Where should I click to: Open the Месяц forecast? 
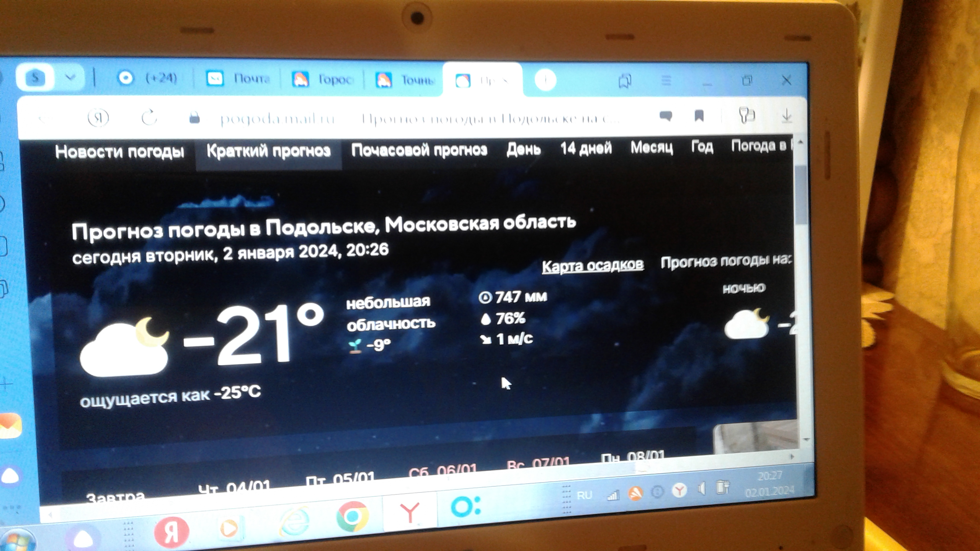(x=652, y=147)
